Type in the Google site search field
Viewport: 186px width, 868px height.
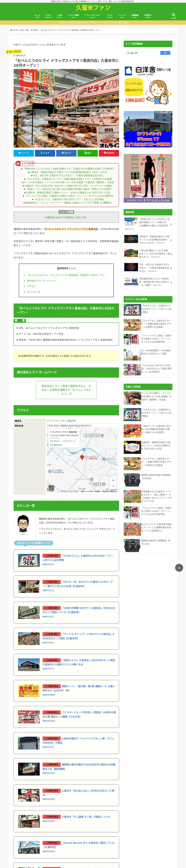click(142, 53)
